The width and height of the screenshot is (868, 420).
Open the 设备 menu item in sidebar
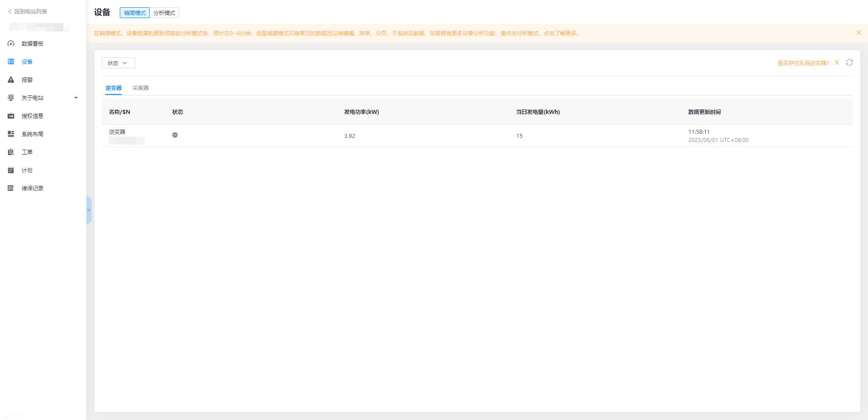pos(27,62)
